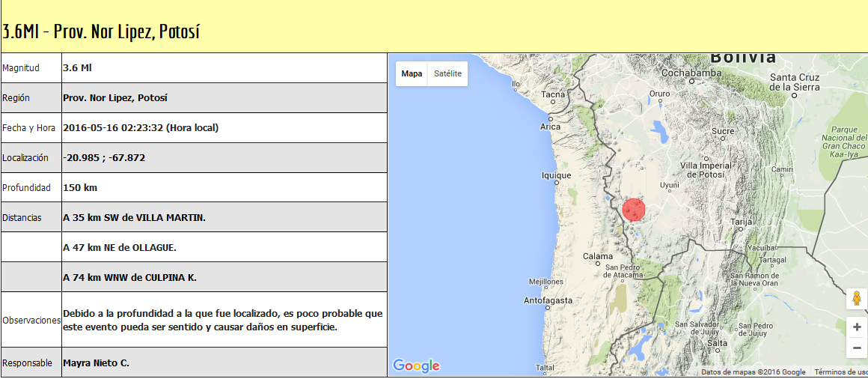Click the Región row label
Screen dimensions: 868x379
pos(16,98)
